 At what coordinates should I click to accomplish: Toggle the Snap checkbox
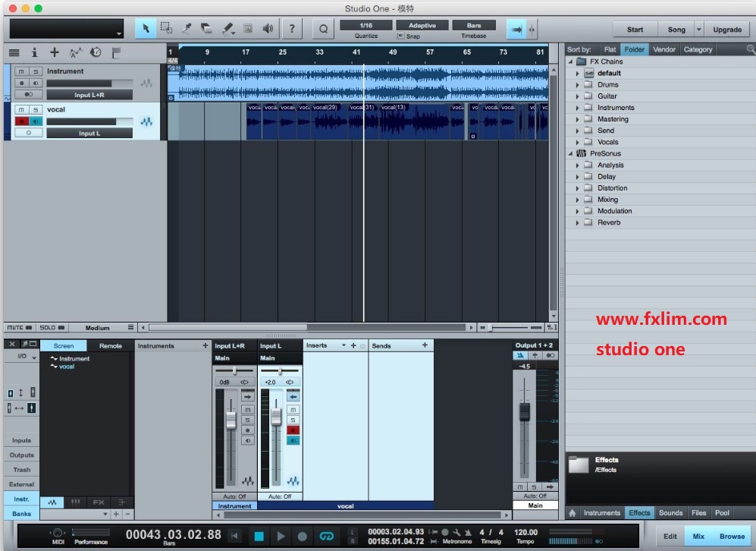coord(400,36)
